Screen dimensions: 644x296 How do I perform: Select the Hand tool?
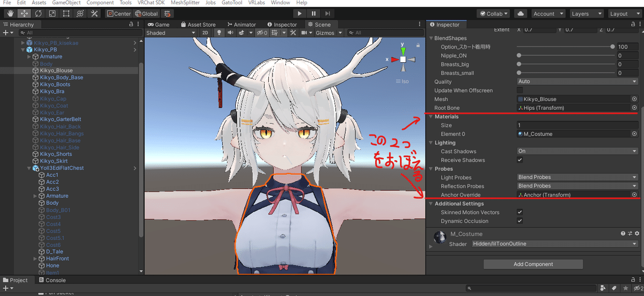point(11,13)
